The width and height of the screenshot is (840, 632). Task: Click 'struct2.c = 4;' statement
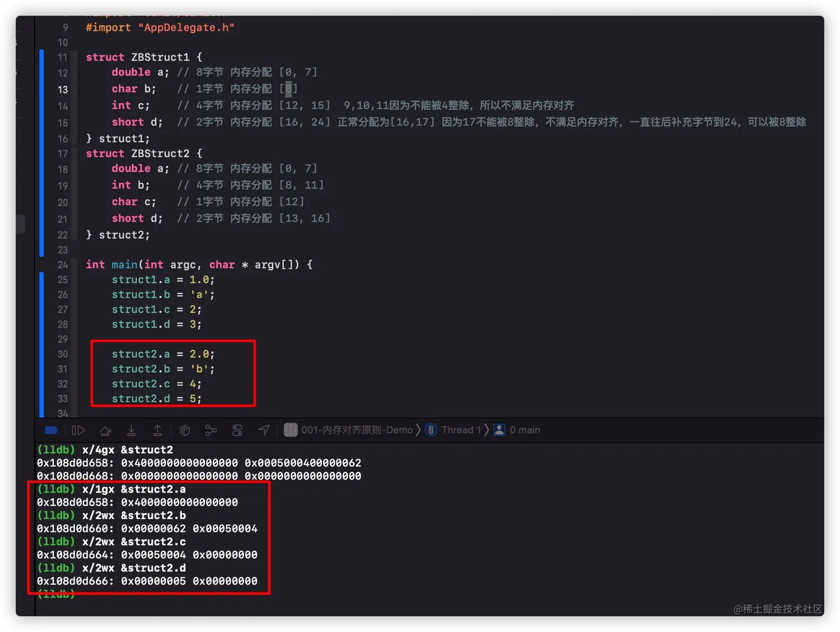[157, 384]
